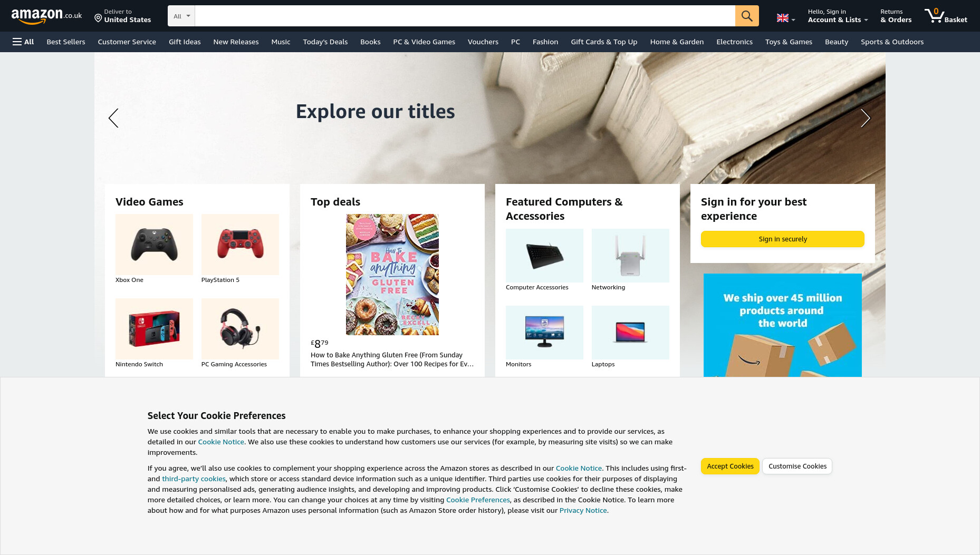Go to previous carousel slide arrow
Screen dimensions: 980x555
point(113,118)
